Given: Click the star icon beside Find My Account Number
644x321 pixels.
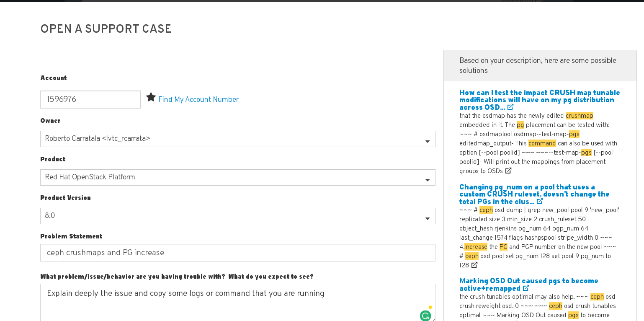Looking at the screenshot, I should tap(151, 97).
